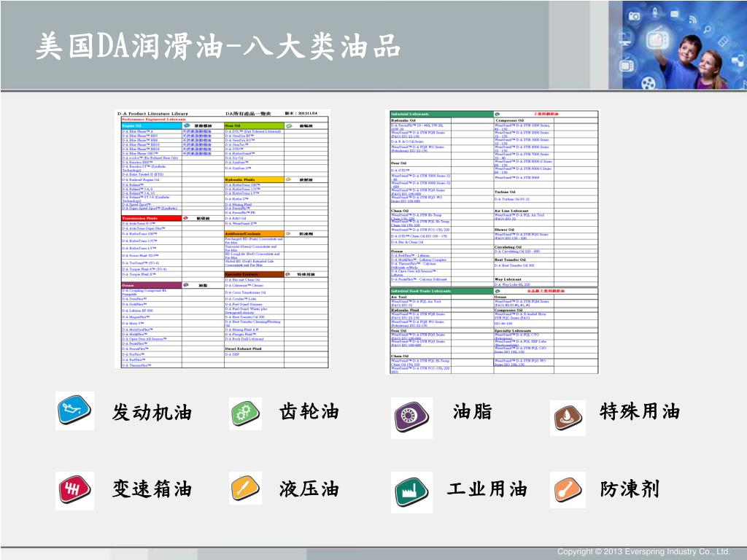Click the purple Grease header cell
This screenshot has height=560, width=747.
click(x=152, y=285)
